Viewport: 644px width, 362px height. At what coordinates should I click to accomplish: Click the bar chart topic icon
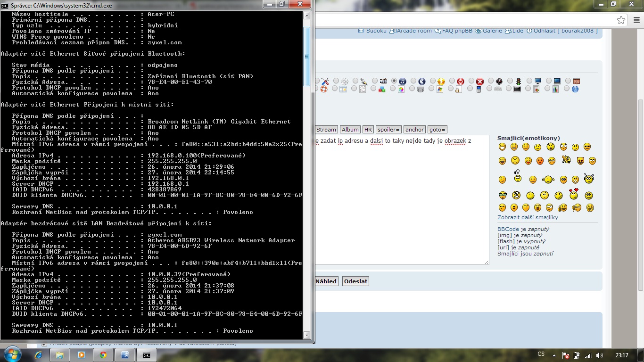[555, 89]
